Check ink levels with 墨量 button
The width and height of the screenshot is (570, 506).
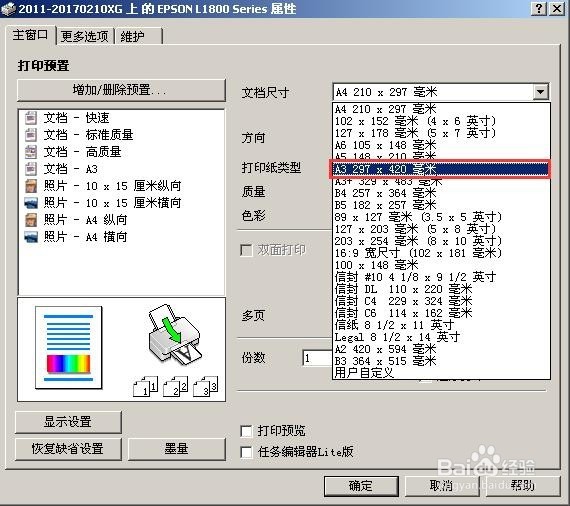[177, 449]
